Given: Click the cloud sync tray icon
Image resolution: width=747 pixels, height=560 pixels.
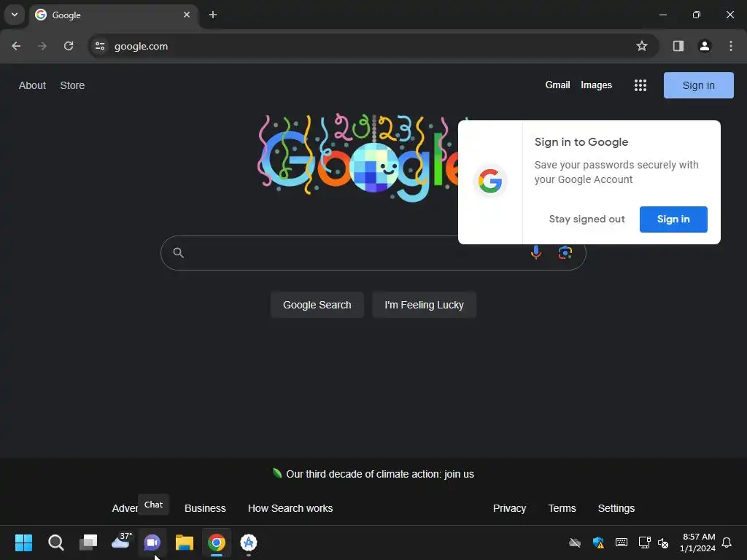Looking at the screenshot, I should [575, 542].
